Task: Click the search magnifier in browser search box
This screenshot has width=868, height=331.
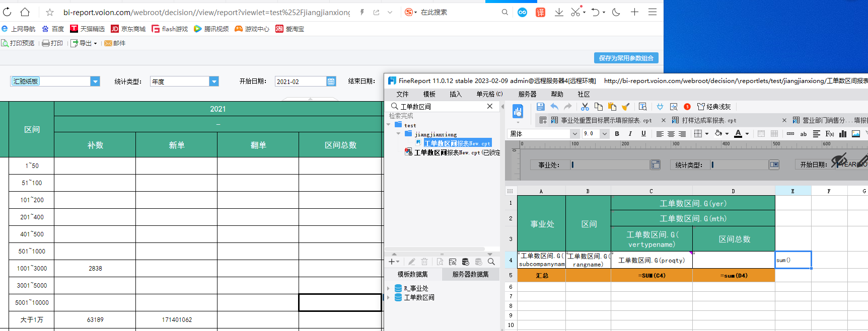Action: 504,12
